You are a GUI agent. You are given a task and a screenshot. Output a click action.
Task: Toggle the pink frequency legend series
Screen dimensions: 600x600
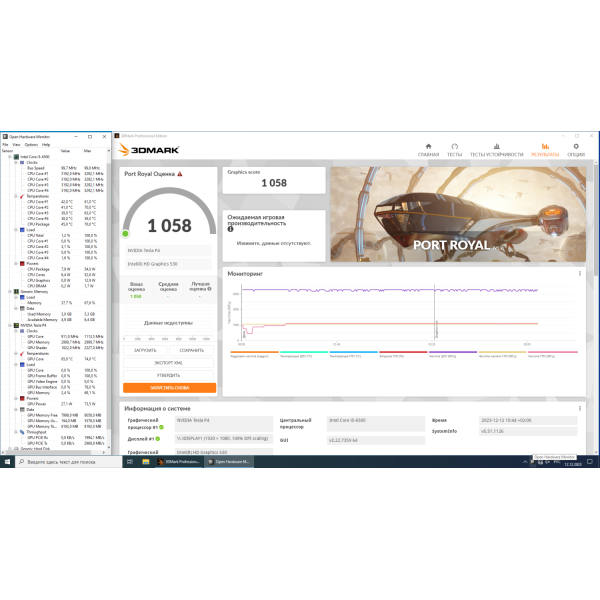tap(553, 354)
